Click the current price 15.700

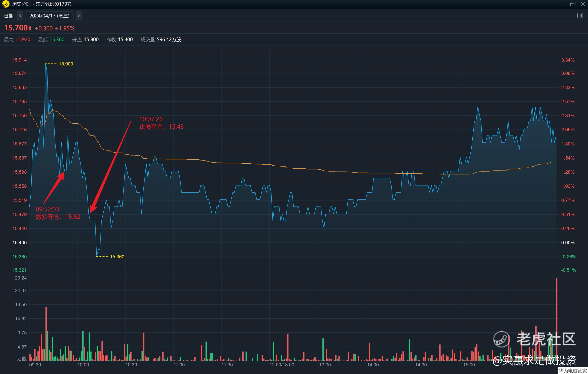(x=16, y=28)
